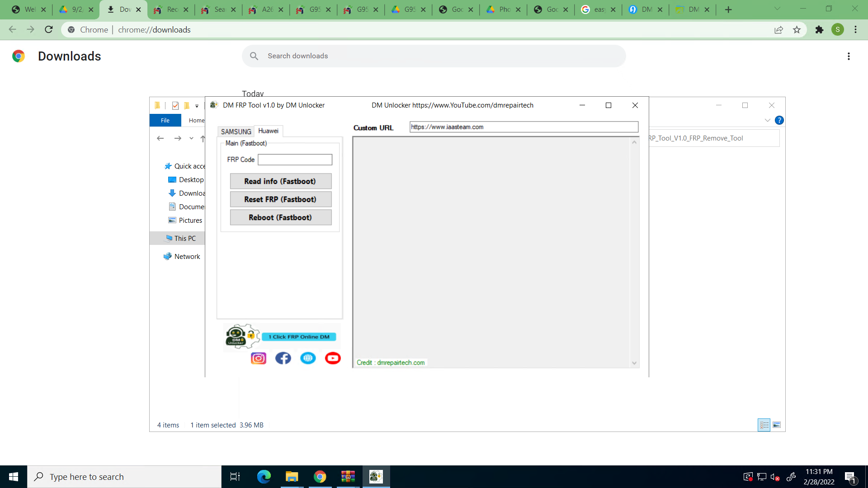Click the 1 Click FRP Online DM button

[x=299, y=337]
